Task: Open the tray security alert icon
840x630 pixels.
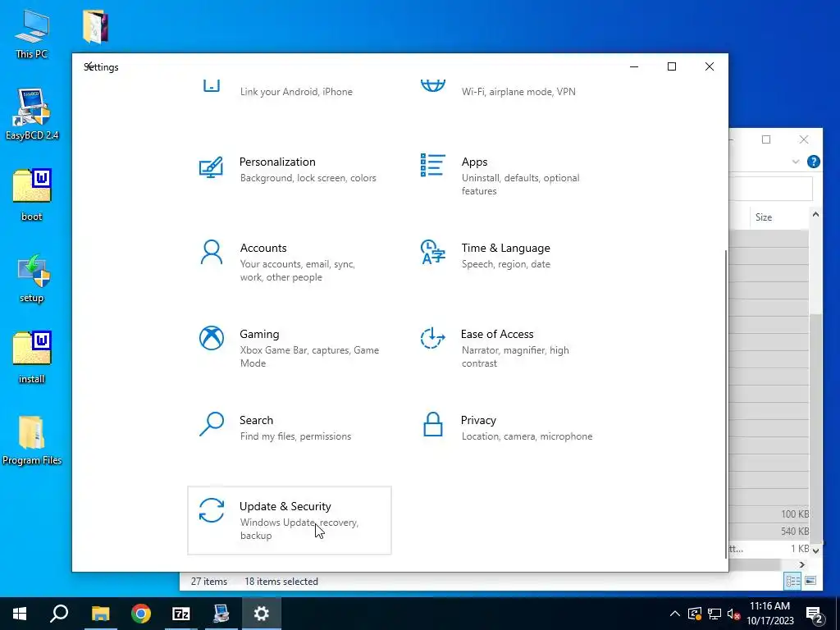Action: 694,614
